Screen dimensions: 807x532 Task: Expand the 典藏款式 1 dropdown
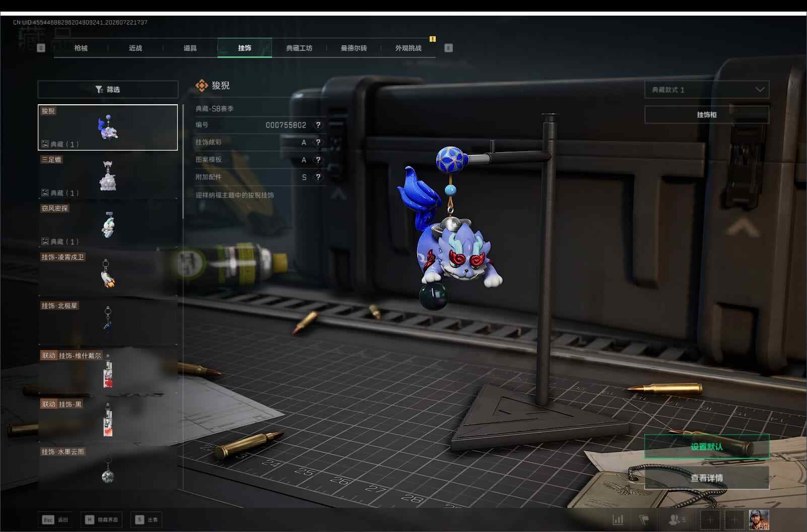point(707,90)
